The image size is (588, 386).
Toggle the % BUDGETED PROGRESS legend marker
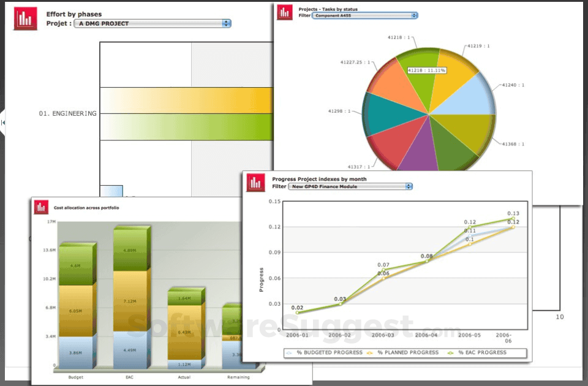tap(288, 353)
